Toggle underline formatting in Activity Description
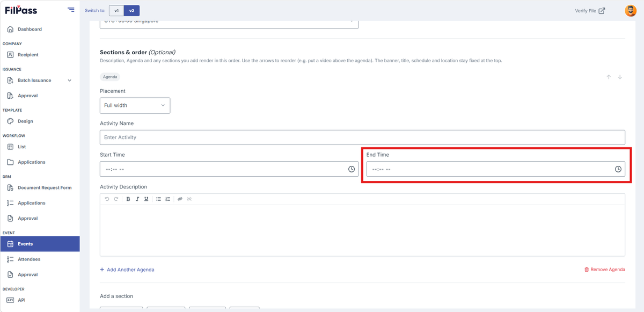 pos(146,199)
